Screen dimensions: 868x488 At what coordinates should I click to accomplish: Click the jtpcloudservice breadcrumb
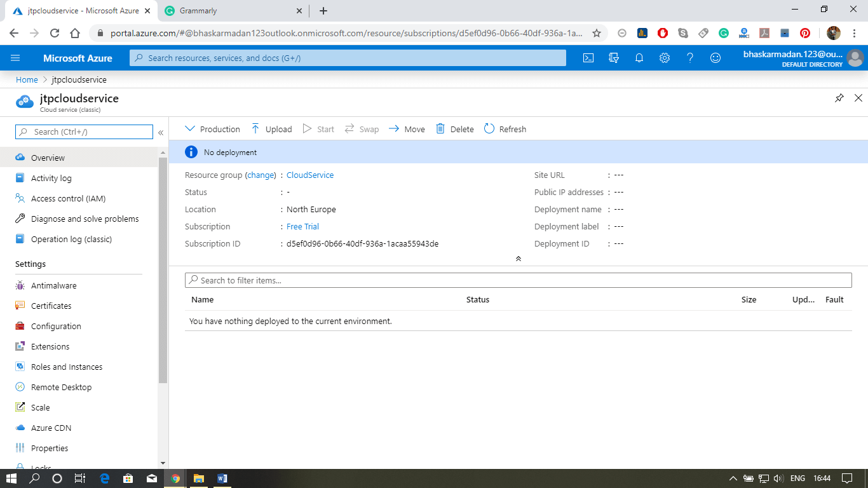[79, 79]
